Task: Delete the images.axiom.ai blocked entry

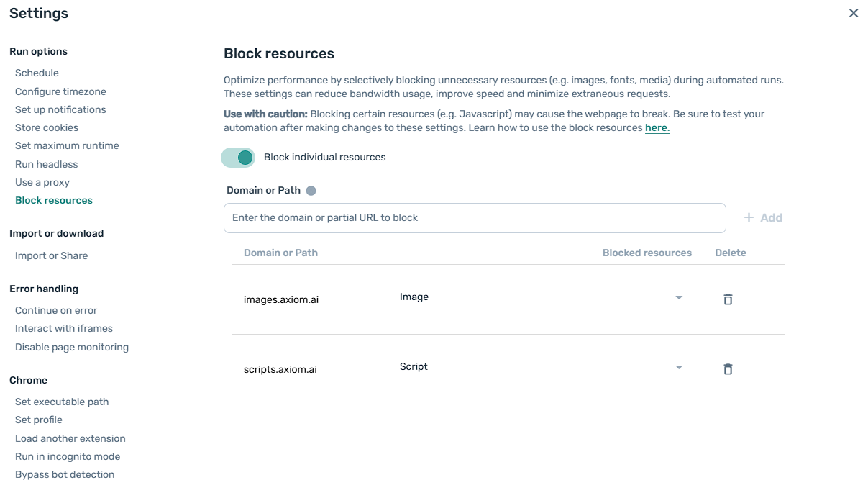Action: click(x=728, y=299)
